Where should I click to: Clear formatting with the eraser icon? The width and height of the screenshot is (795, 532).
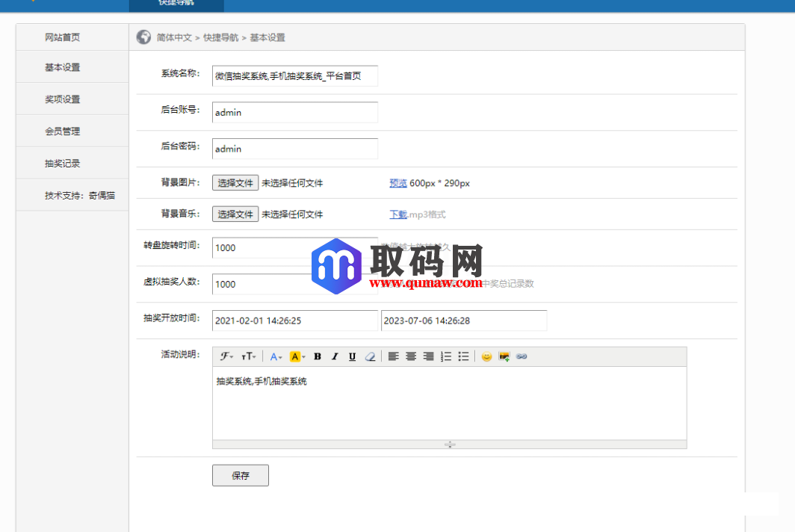click(x=369, y=356)
